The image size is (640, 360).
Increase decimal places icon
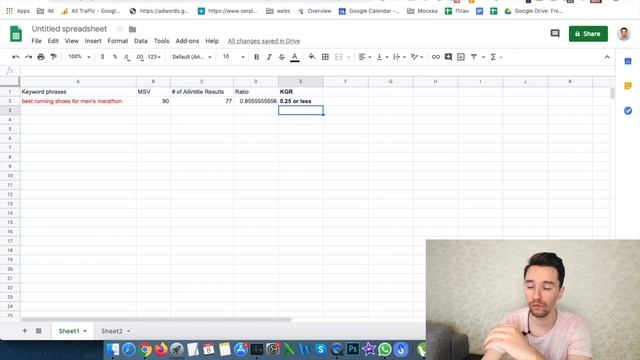[140, 57]
